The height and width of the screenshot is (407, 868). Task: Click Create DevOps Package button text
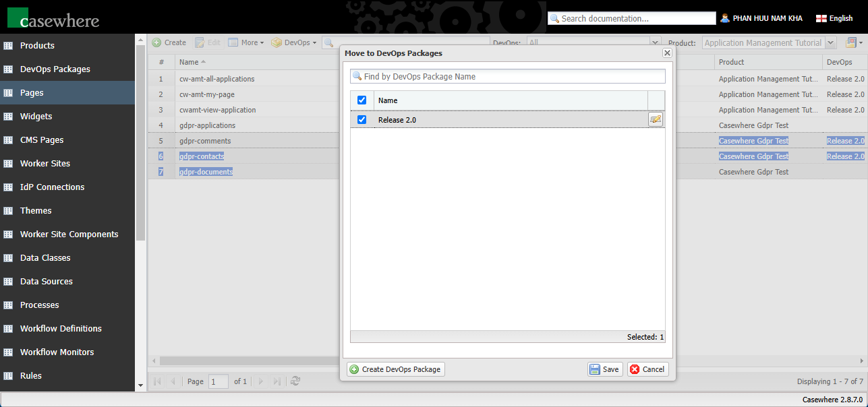pyautogui.click(x=401, y=369)
